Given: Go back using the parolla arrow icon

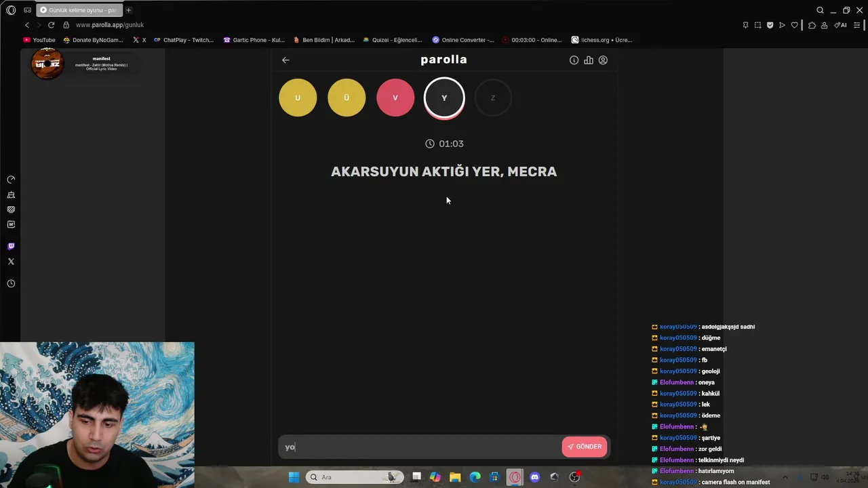Looking at the screenshot, I should pyautogui.click(x=285, y=60).
